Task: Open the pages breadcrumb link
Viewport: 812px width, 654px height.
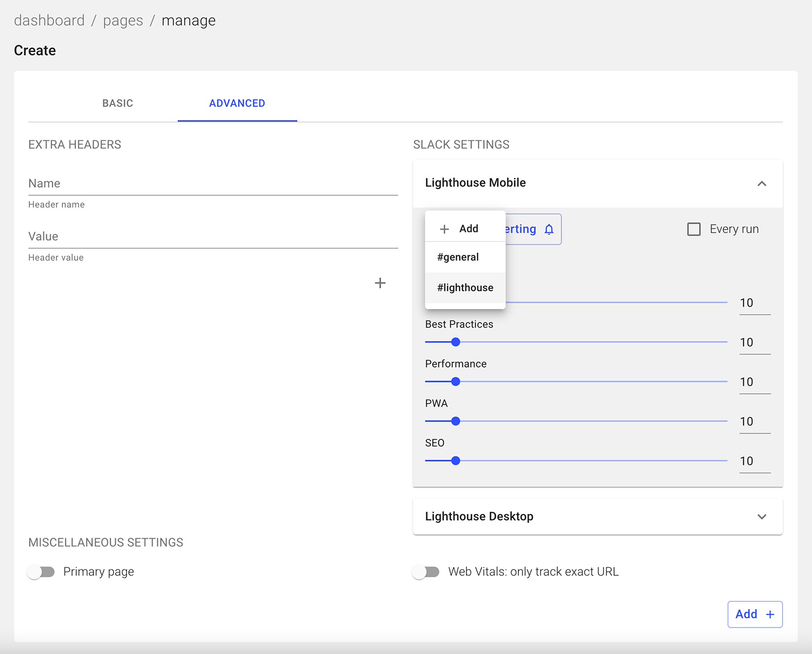Action: tap(123, 20)
